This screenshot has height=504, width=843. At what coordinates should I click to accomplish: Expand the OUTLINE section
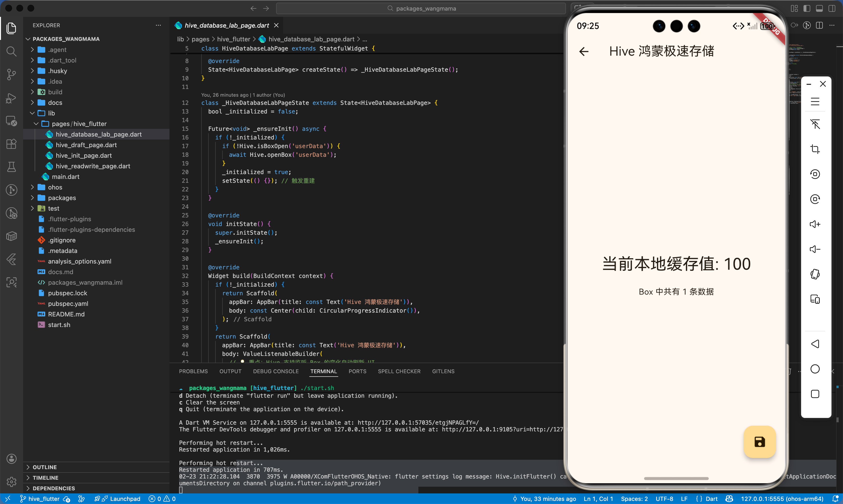point(45,467)
